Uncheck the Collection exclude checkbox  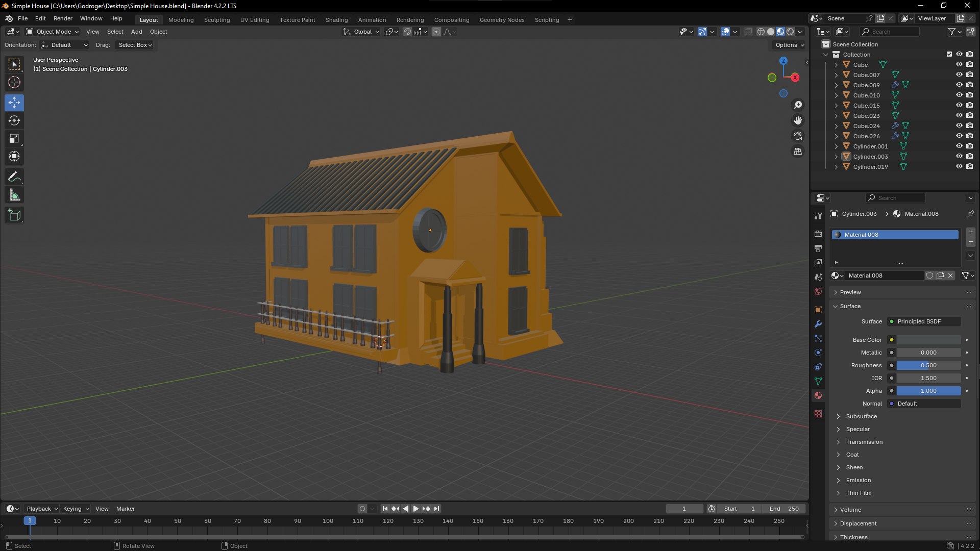(x=949, y=54)
